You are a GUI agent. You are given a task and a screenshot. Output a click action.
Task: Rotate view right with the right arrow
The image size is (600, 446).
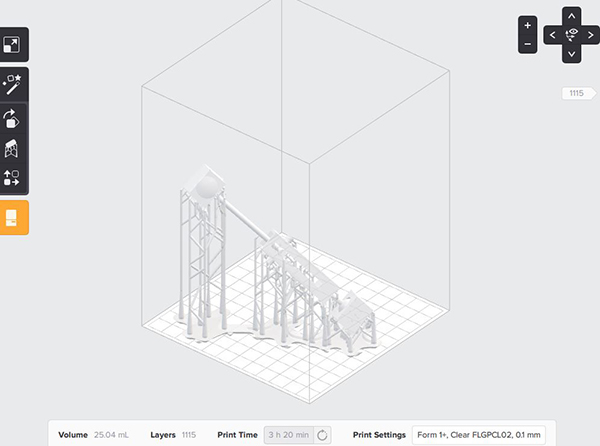[x=590, y=35]
